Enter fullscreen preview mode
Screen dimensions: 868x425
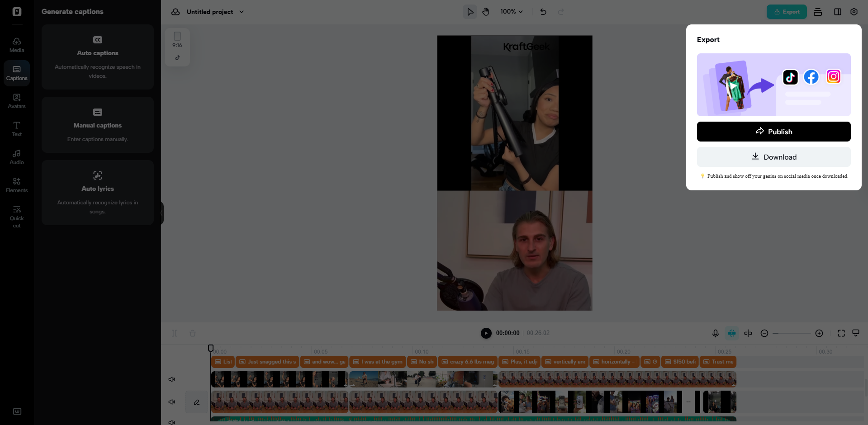[841, 333]
